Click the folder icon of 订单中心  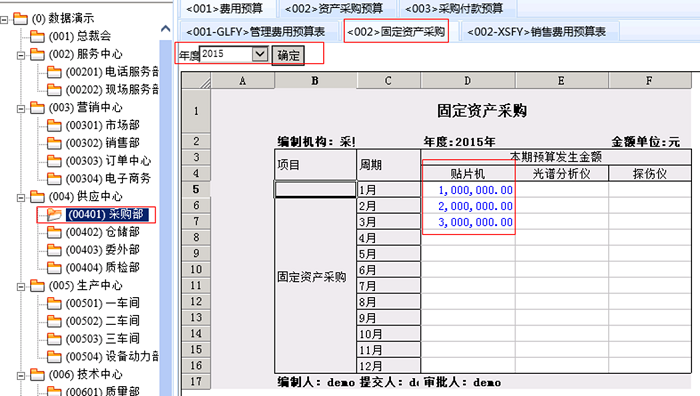click(54, 161)
